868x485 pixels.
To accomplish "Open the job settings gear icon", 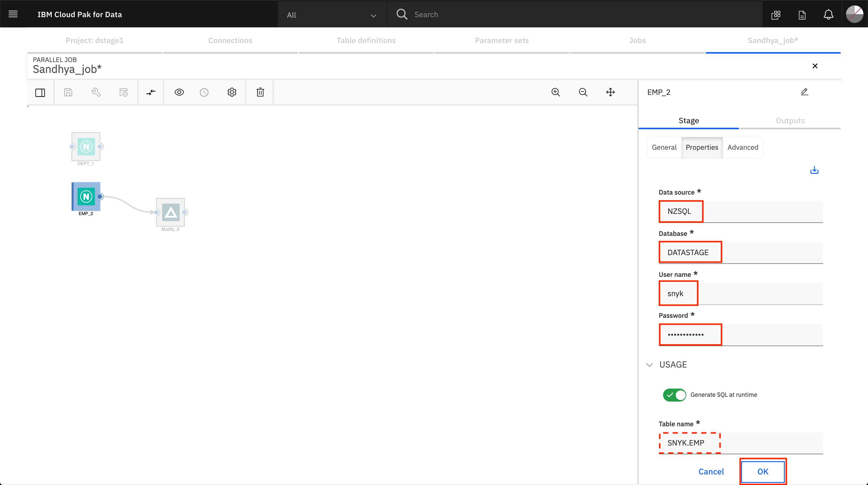I will click(x=232, y=92).
